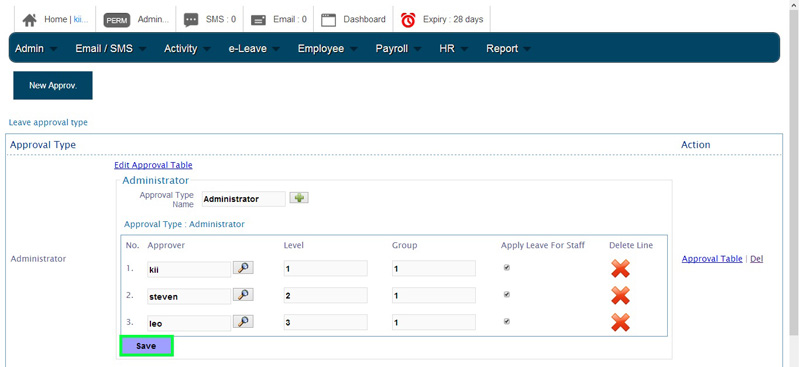This screenshot has height=367, width=800.
Task: Click the approver field containing steven
Action: (189, 296)
